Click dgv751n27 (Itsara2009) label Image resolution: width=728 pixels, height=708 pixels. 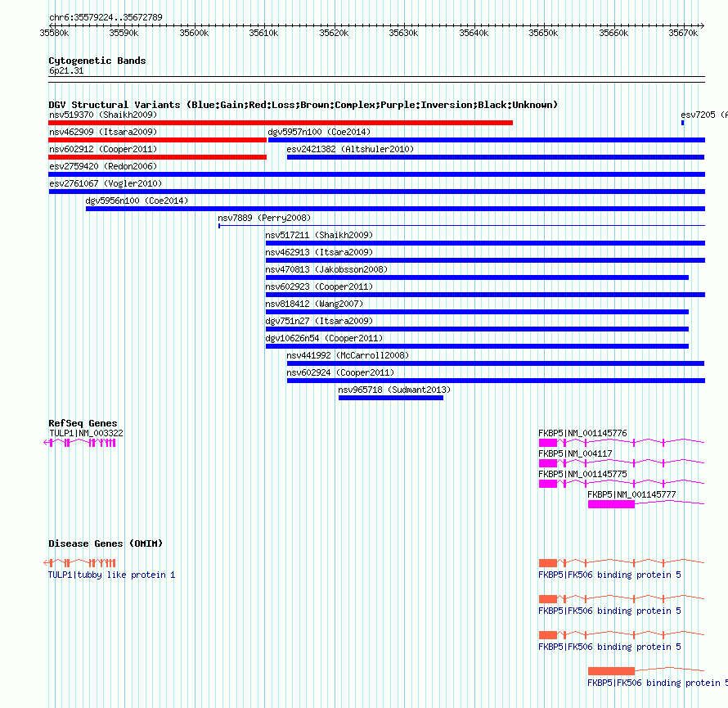click(319, 321)
